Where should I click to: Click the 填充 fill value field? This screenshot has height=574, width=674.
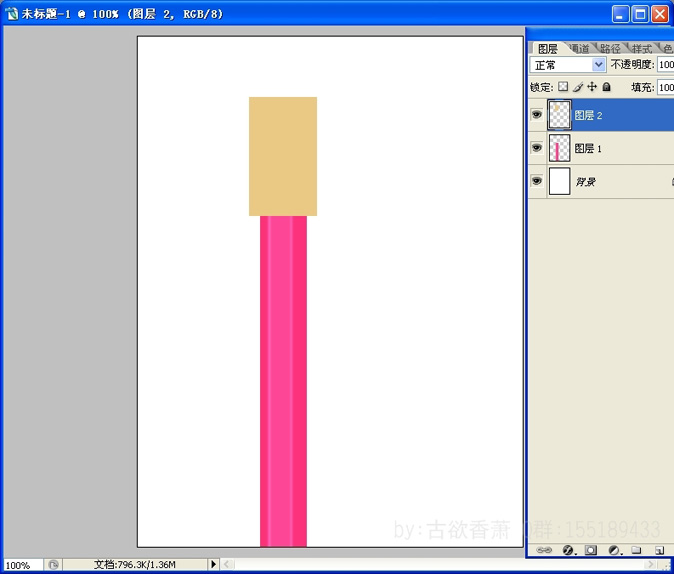click(x=665, y=87)
